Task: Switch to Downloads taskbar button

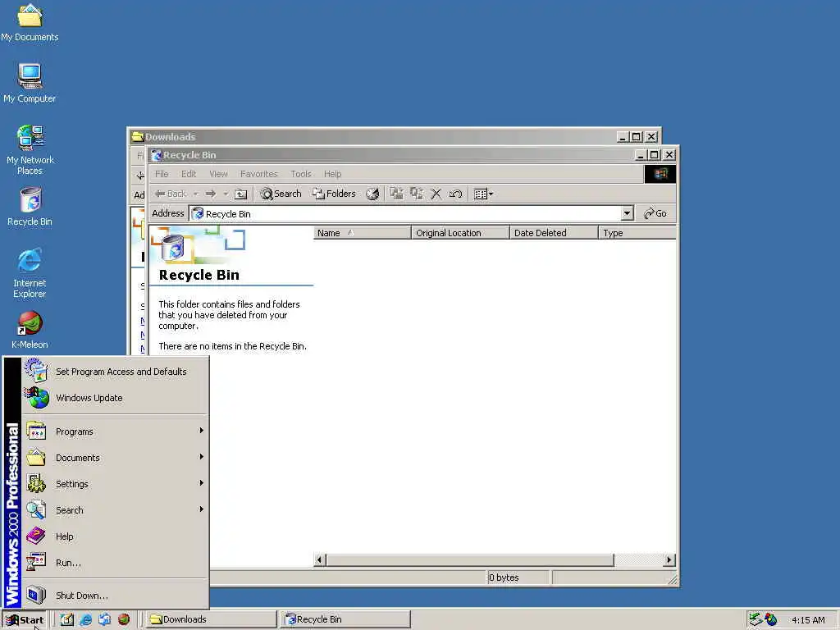Action: tap(211, 619)
